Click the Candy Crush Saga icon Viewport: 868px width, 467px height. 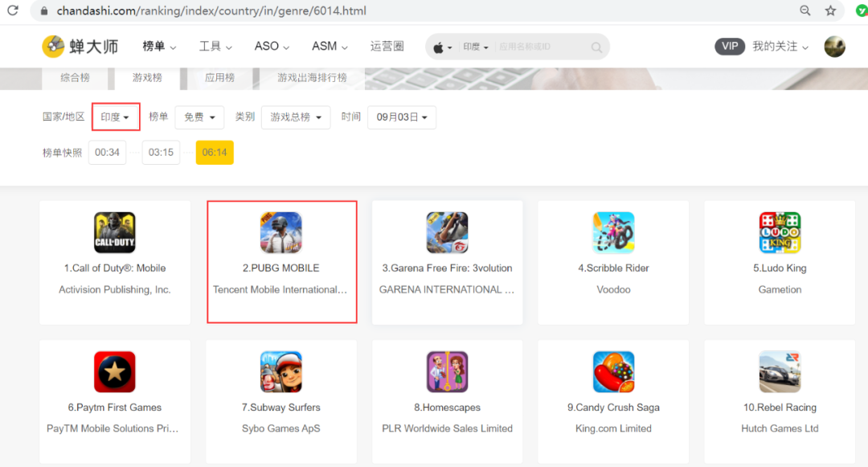click(x=613, y=371)
